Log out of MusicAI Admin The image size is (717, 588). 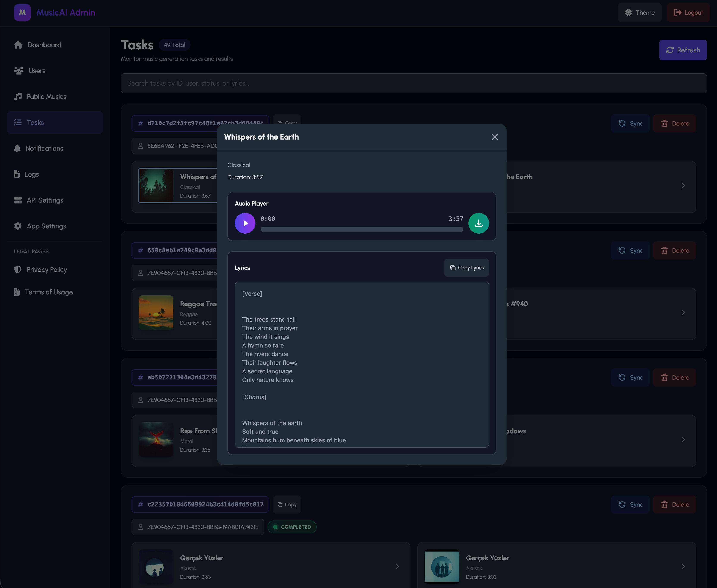(688, 13)
